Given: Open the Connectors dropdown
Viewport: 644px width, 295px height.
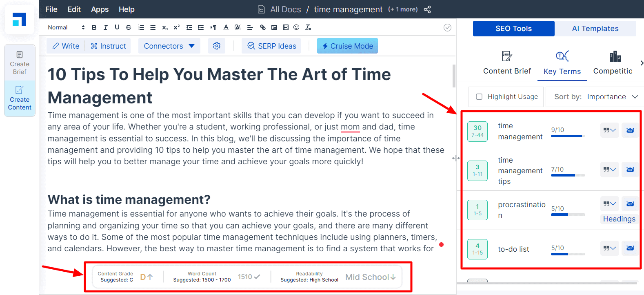Looking at the screenshot, I should tap(169, 46).
